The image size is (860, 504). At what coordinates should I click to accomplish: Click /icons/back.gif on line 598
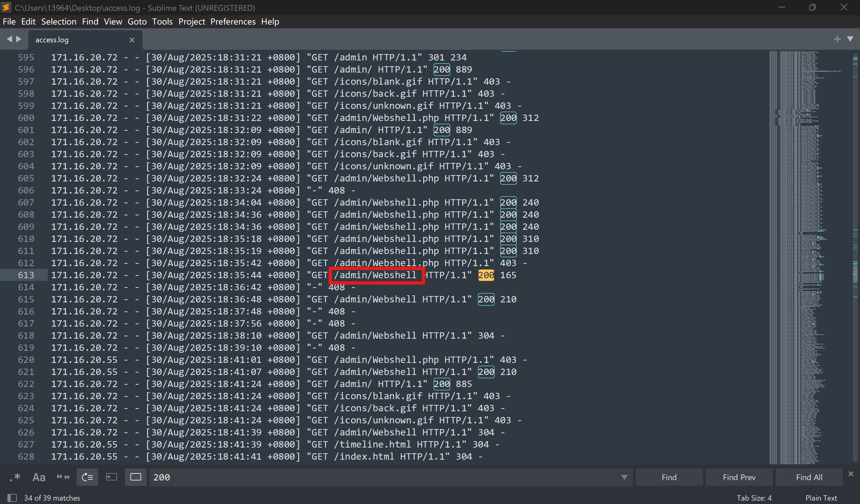pyautogui.click(x=375, y=93)
